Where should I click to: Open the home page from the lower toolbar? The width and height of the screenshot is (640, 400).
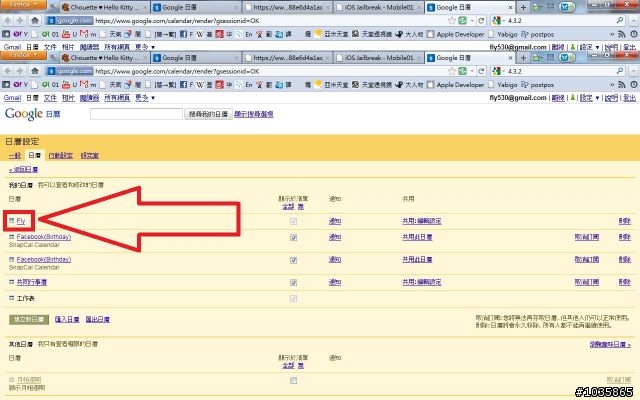pos(35,71)
